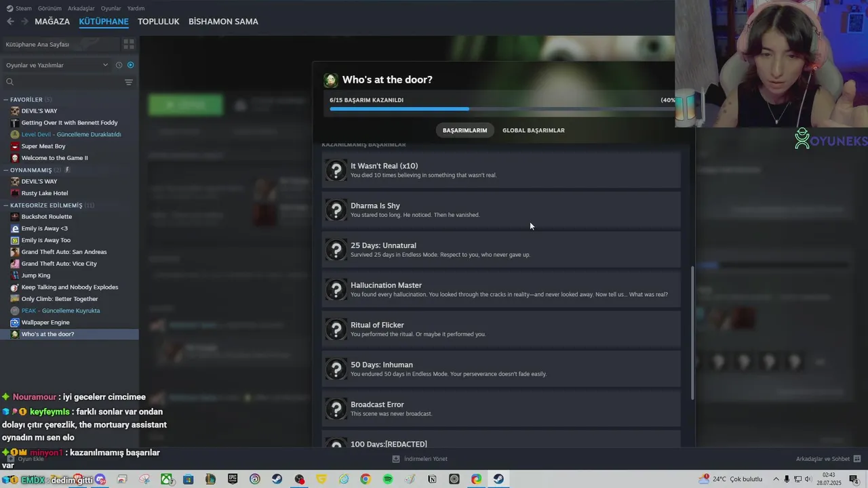The height and width of the screenshot is (488, 868).
Task: Select Ritual of Flicker achievement
Action: tap(501, 329)
